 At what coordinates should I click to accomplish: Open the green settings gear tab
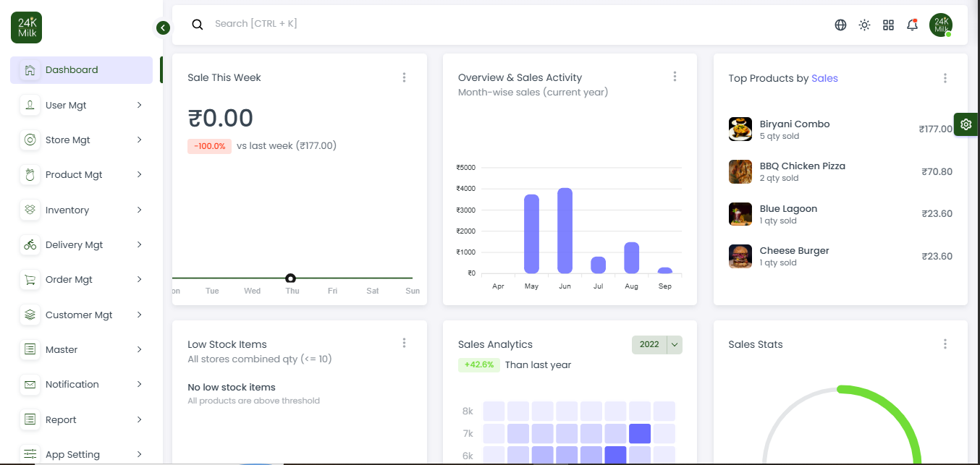966,124
